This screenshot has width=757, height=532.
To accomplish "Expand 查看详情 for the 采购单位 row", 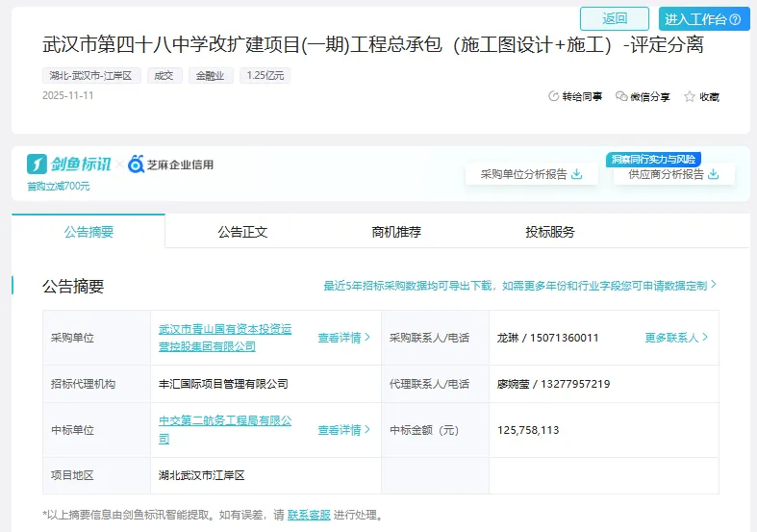I will point(344,338).
